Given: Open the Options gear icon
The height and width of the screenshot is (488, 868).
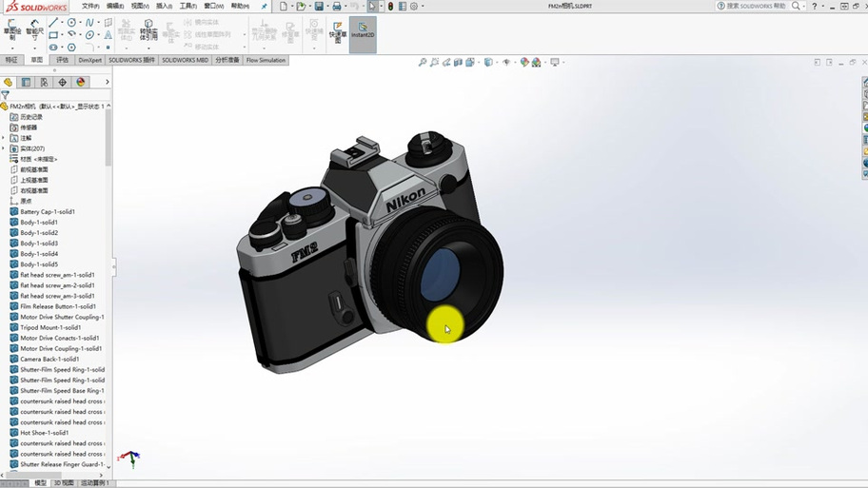Looking at the screenshot, I should click(413, 6).
